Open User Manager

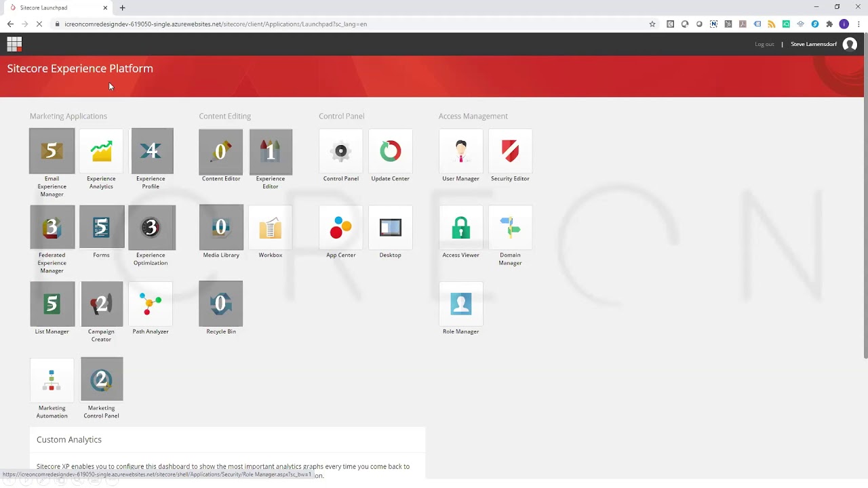[x=461, y=151]
